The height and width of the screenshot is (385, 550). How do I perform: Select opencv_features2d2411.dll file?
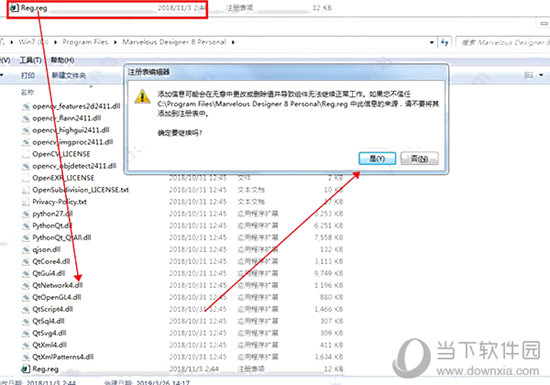(76, 106)
